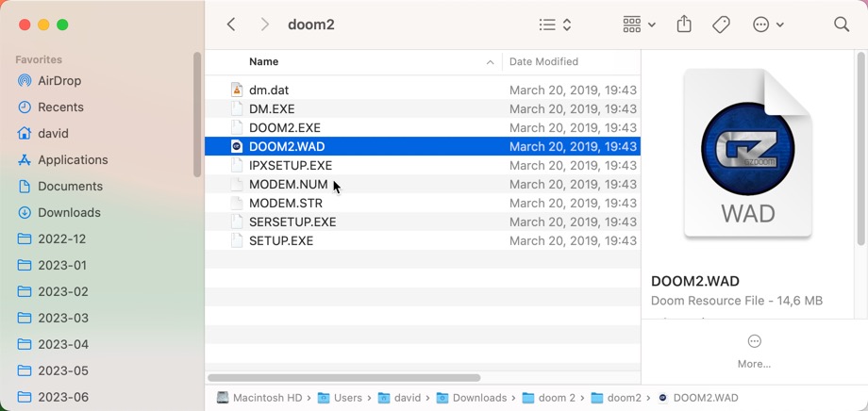This screenshot has height=411, width=868.
Task: Open the 2022-12 folder in sidebar
Action: click(x=52, y=239)
